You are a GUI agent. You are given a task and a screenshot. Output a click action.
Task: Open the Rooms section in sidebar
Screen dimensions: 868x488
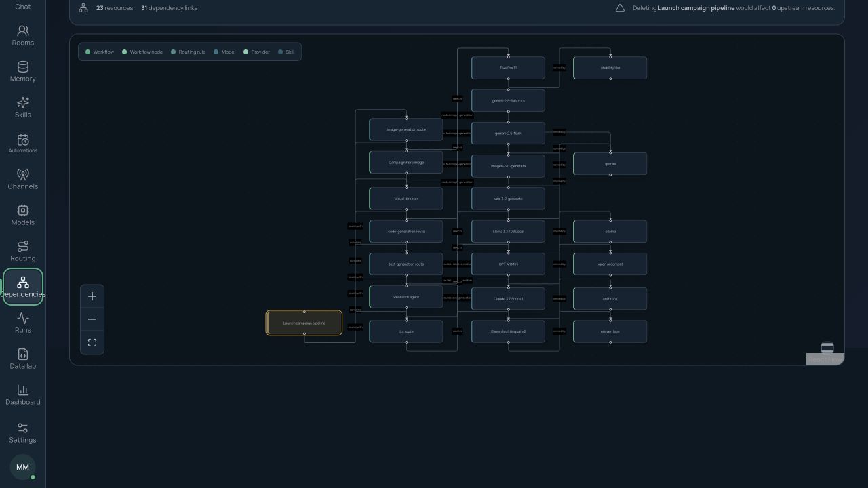22,35
